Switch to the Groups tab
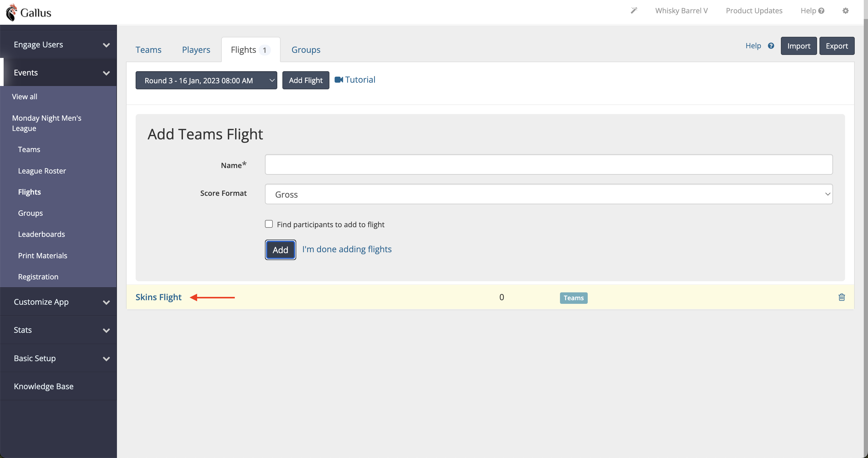The image size is (868, 458). pyautogui.click(x=306, y=49)
